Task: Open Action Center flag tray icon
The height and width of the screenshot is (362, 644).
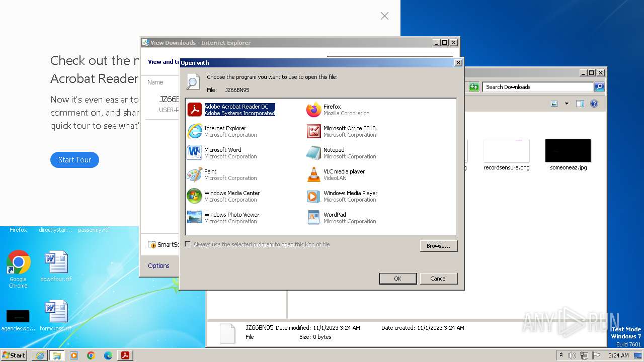Action: (x=596, y=355)
